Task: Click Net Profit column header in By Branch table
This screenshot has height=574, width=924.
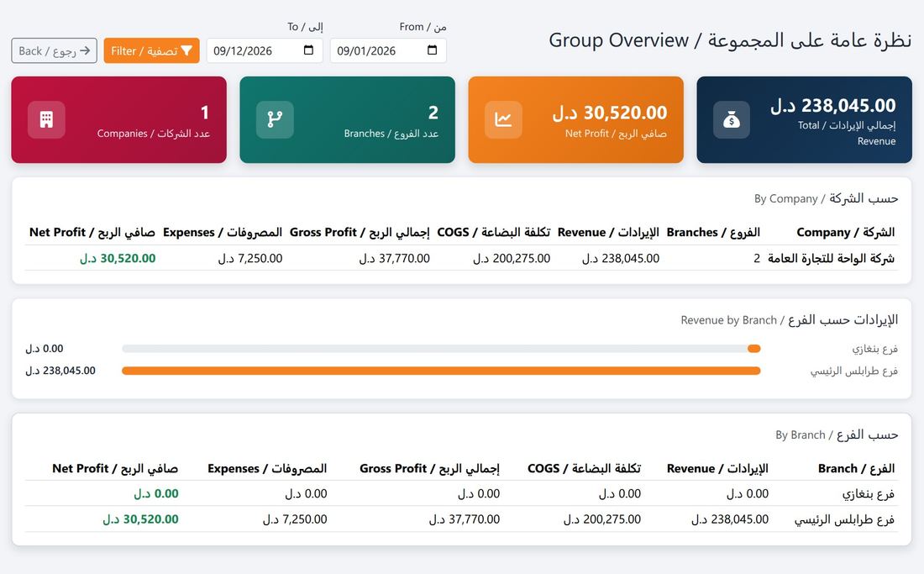Action: [x=116, y=468]
